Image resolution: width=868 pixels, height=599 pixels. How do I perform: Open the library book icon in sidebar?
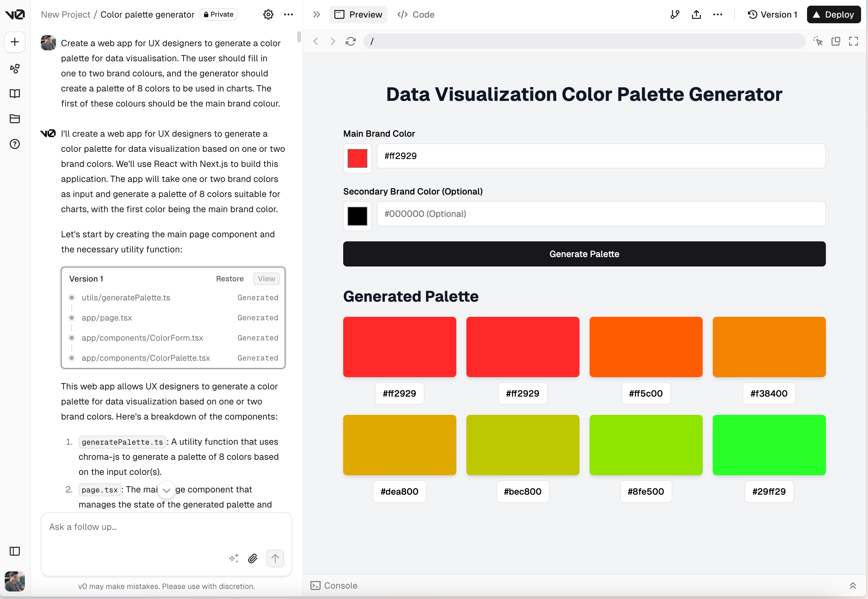coord(15,93)
